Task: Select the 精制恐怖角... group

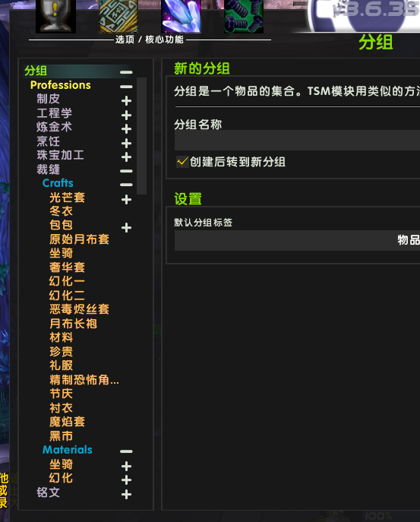Action: [x=84, y=380]
